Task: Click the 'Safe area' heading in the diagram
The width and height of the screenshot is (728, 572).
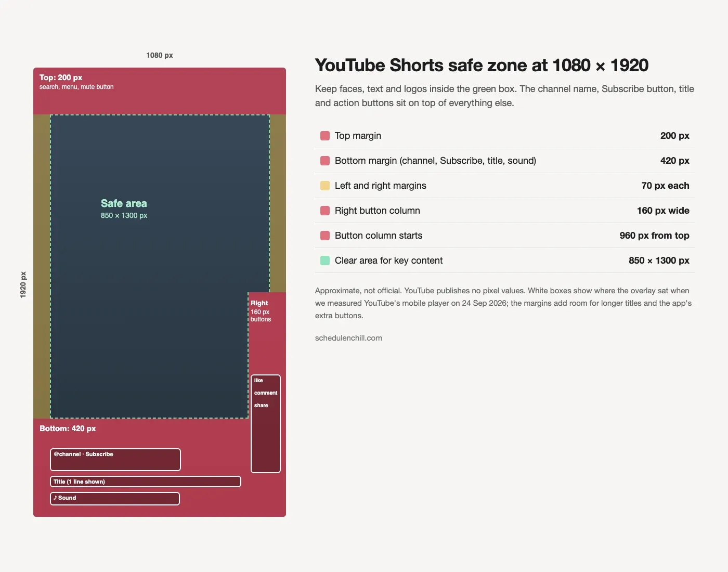Action: pyautogui.click(x=124, y=203)
